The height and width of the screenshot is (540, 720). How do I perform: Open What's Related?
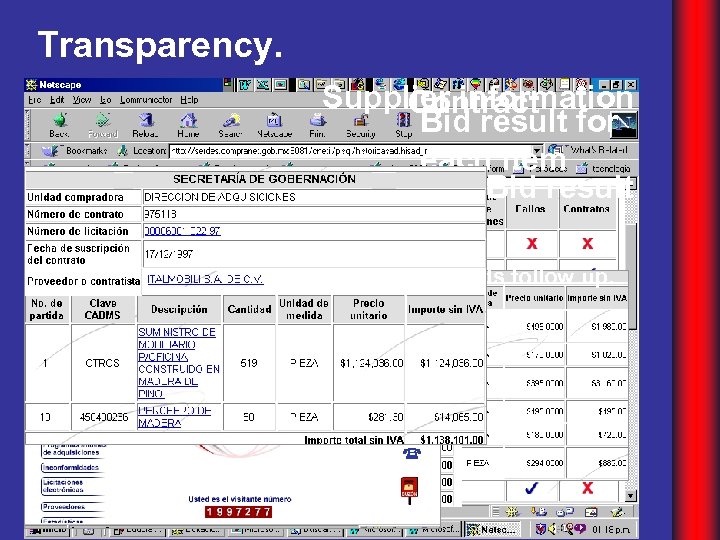pos(588,150)
